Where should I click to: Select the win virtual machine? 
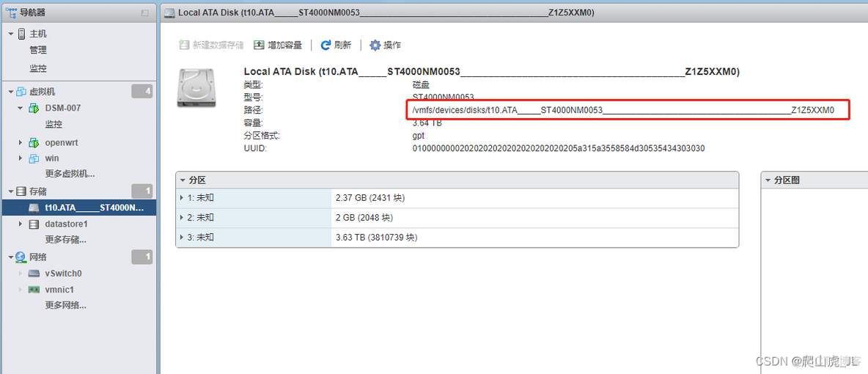[52, 158]
